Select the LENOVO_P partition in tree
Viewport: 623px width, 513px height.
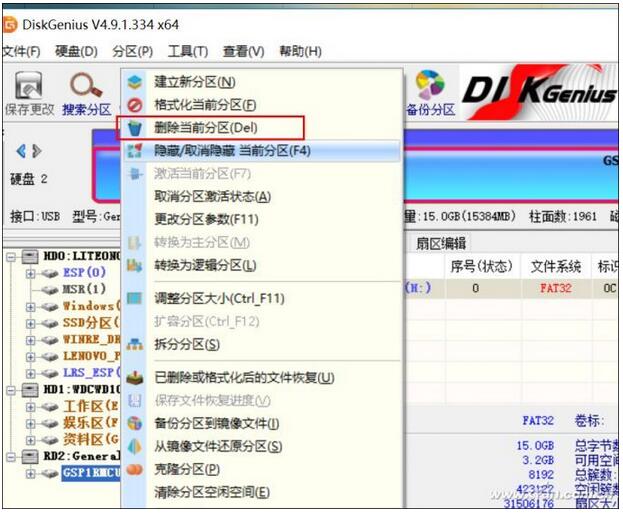click(x=91, y=356)
